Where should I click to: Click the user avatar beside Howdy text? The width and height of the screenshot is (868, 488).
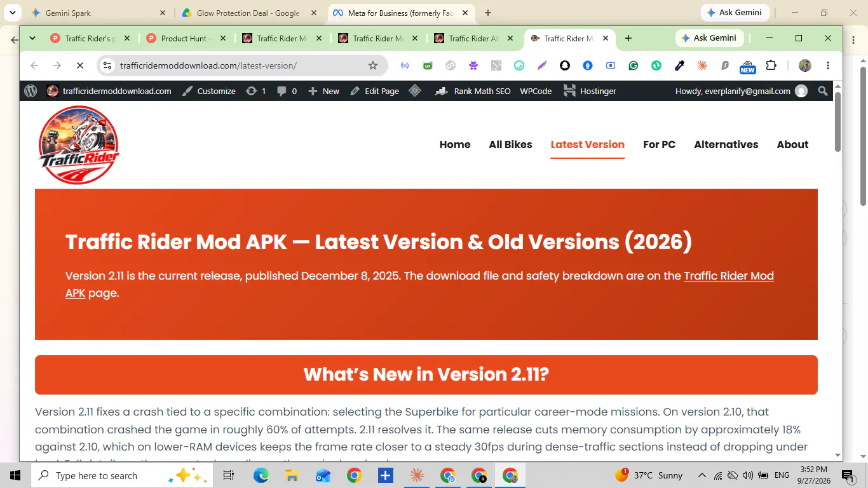click(801, 91)
